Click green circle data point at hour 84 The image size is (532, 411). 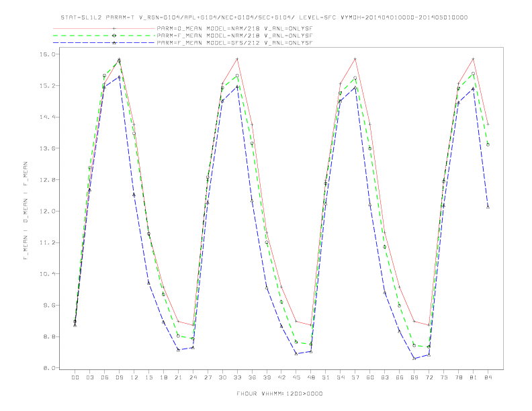click(488, 144)
